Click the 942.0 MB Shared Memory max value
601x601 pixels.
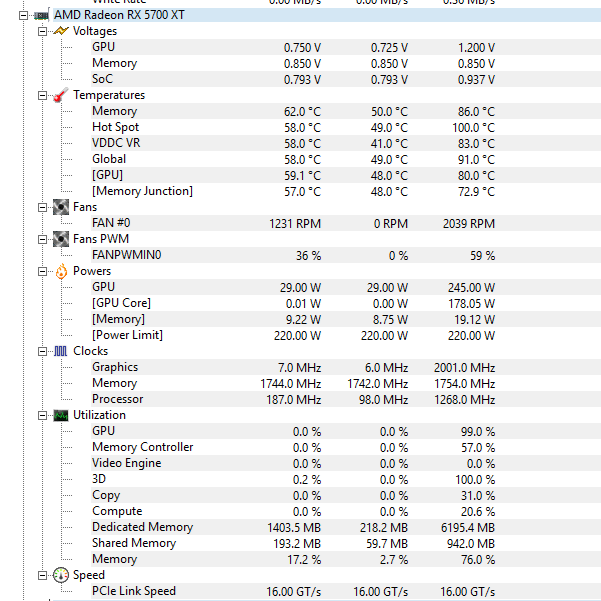coord(471,544)
